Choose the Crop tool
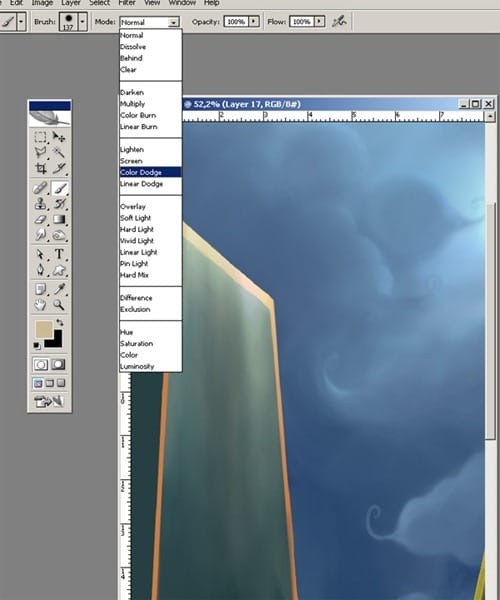The height and width of the screenshot is (600, 500). coord(40,168)
